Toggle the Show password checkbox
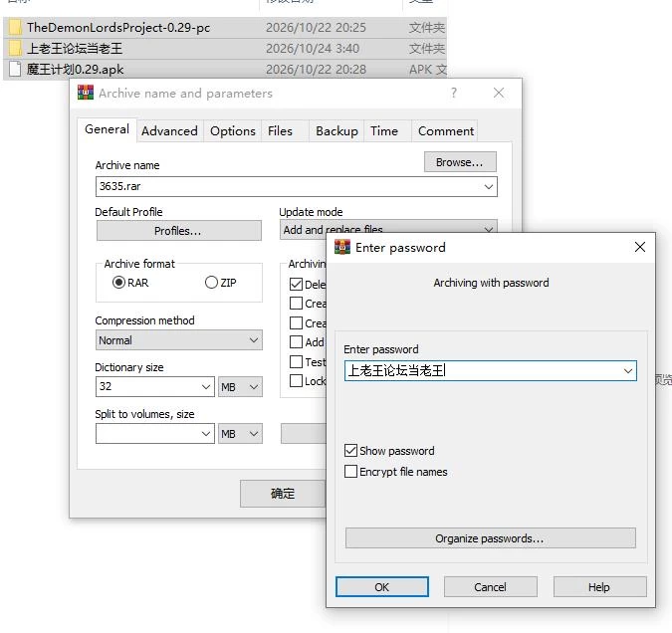This screenshot has width=672, height=633. [x=350, y=451]
